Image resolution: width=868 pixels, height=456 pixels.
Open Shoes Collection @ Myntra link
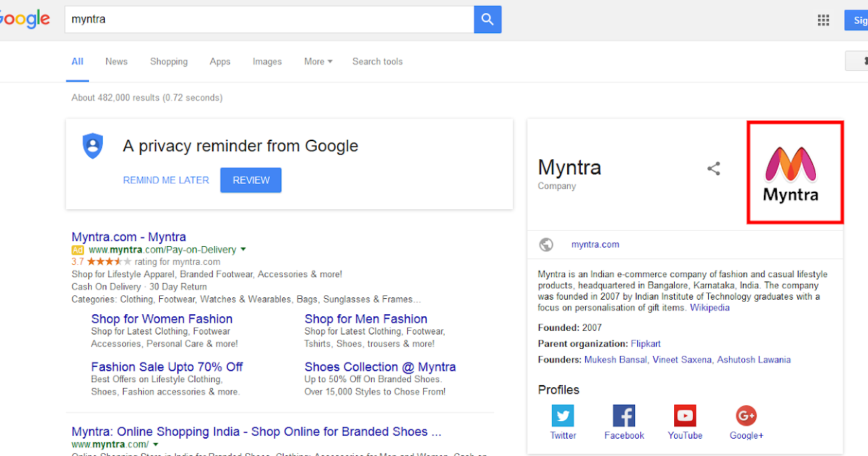(x=380, y=367)
